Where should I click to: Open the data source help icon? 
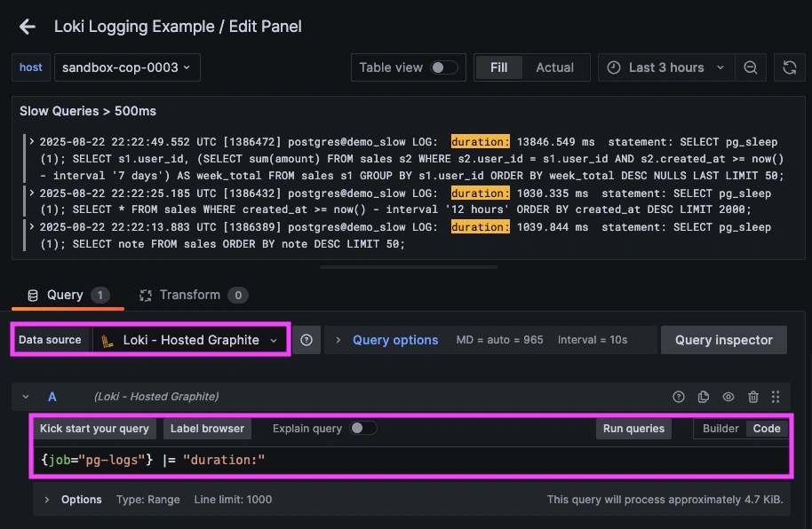(306, 340)
